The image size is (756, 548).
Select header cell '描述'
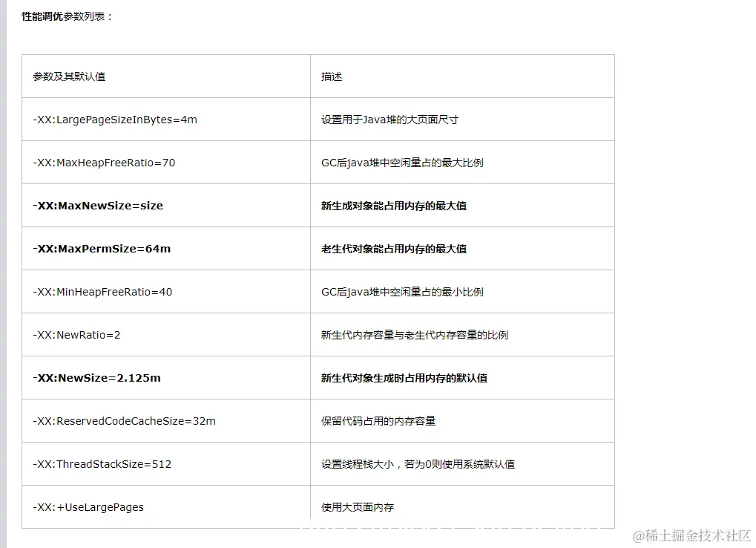coord(332,76)
